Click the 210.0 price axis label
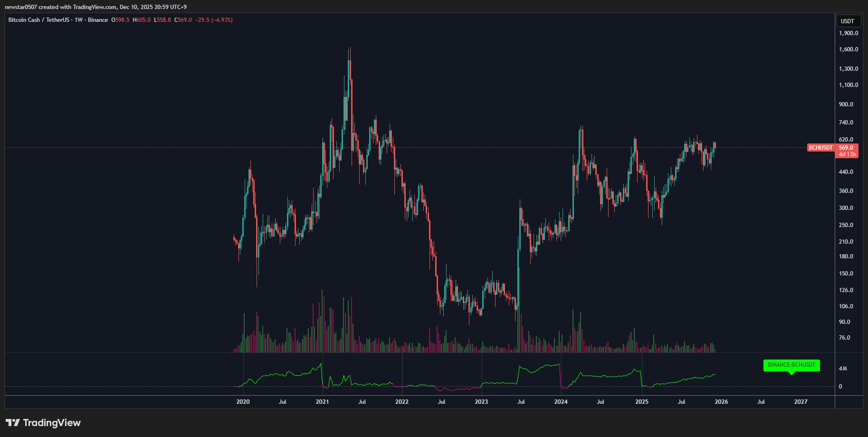Image resolution: width=868 pixels, height=437 pixels. pos(846,242)
